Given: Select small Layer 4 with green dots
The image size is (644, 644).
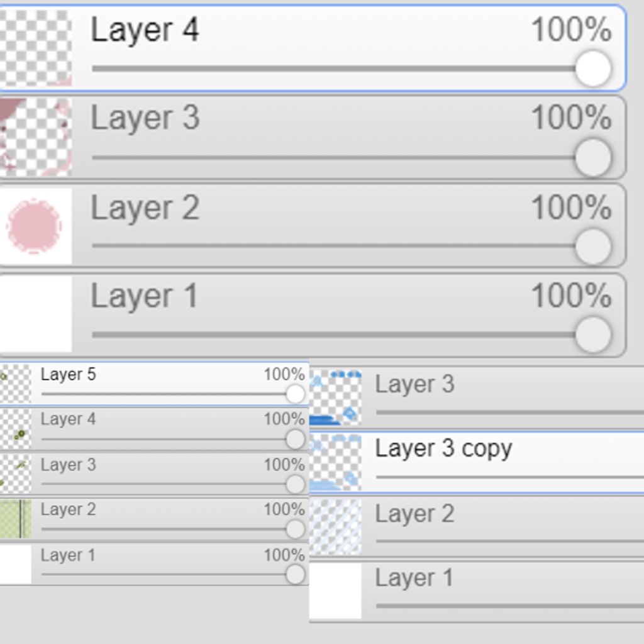Looking at the screenshot, I should click(x=68, y=419).
